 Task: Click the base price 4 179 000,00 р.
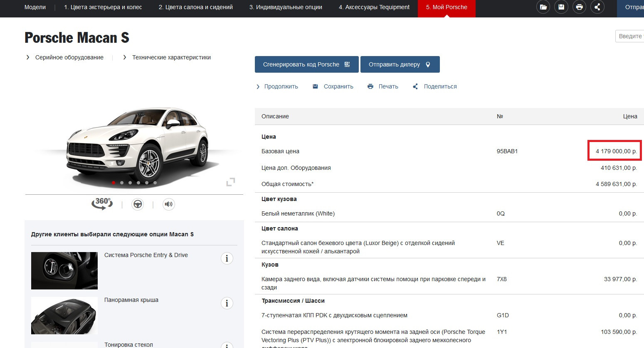[616, 151]
